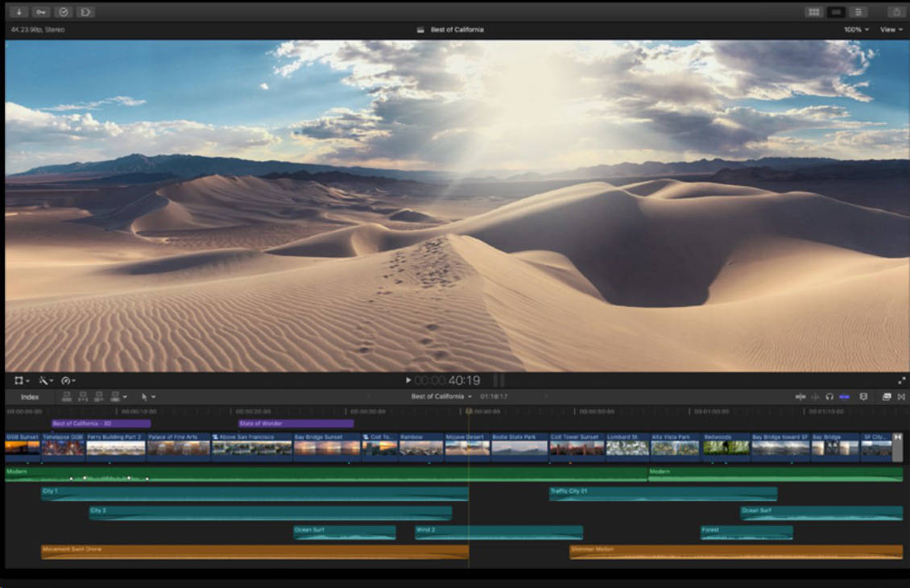This screenshot has height=588, width=910.
Task: Toggle the Timeline display button
Action: coord(836,11)
